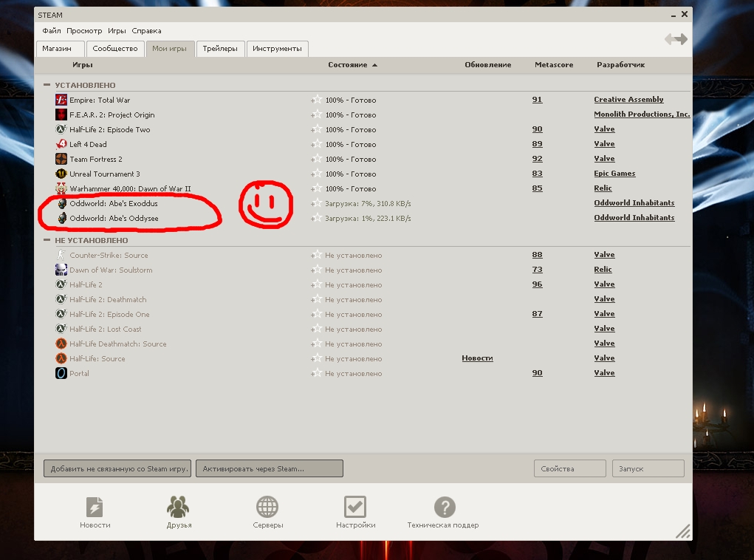Image resolution: width=754 pixels, height=560 pixels.
Task: Click the Left 4 Dead game icon
Action: (x=61, y=144)
